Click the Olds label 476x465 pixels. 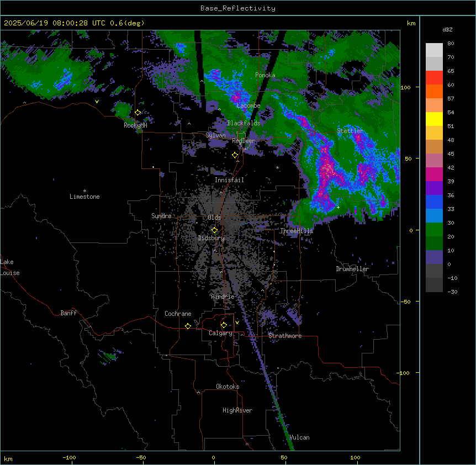tap(214, 218)
